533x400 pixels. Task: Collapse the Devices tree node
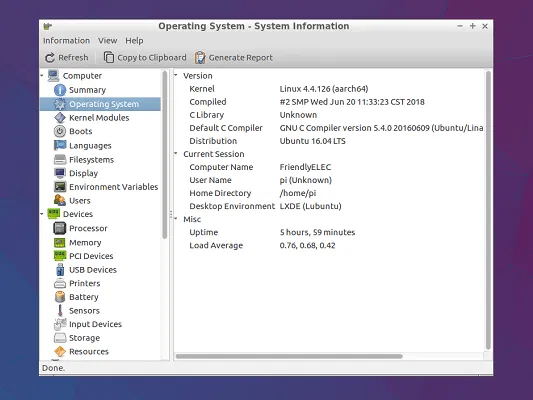click(x=42, y=214)
